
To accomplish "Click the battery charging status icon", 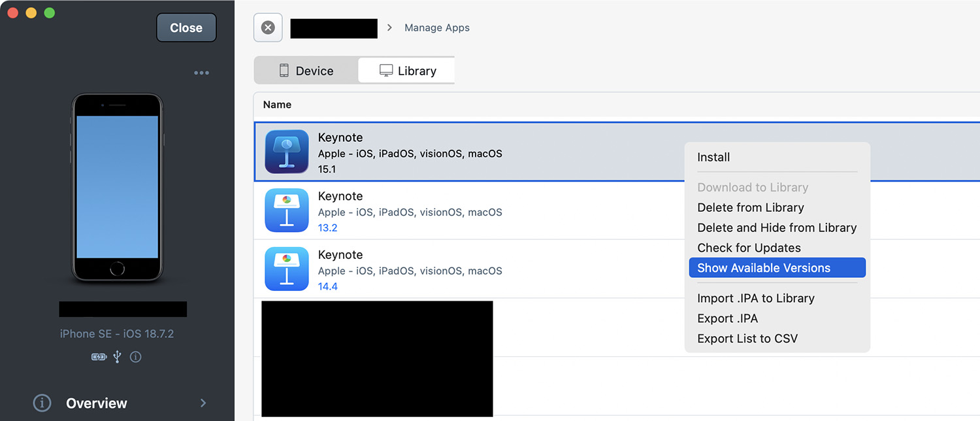I will [99, 357].
